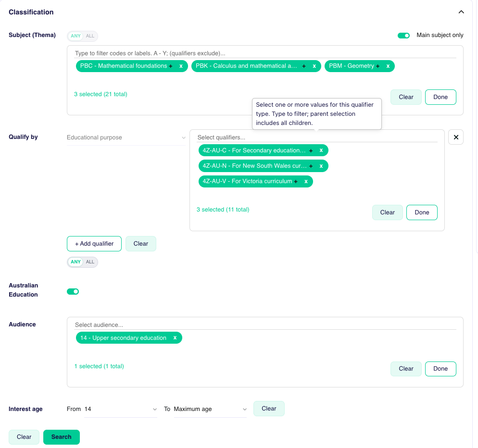Click 4Z-AU-V For Victoria curriculum label
Screen dimensions: 478x448
tap(247, 181)
